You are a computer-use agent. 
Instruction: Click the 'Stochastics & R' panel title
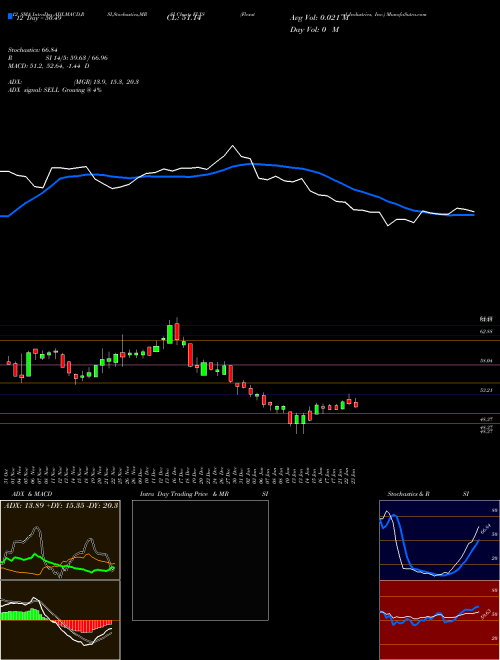coord(409,494)
